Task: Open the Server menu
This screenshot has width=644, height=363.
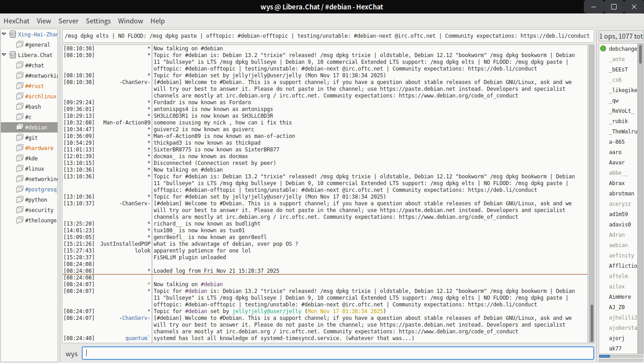Action: coord(68,21)
